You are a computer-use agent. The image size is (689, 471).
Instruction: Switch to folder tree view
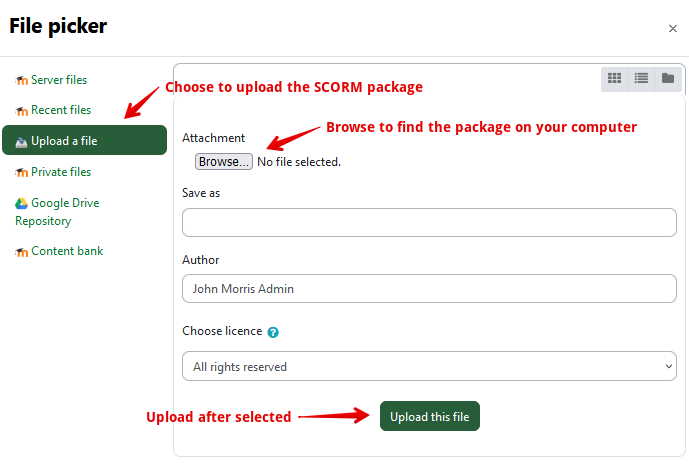[668, 78]
